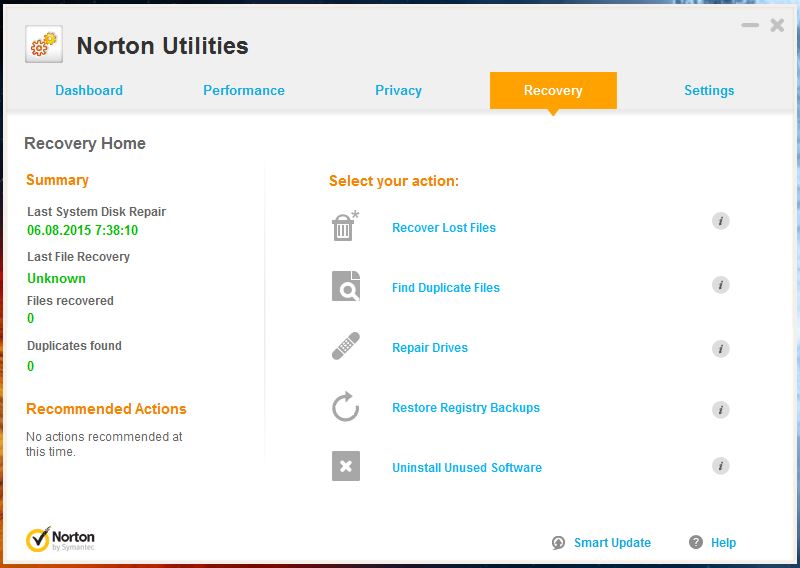Click the circular arrow Restore Registry Backups icon
Screen dimensions: 800x568
[x=345, y=406]
